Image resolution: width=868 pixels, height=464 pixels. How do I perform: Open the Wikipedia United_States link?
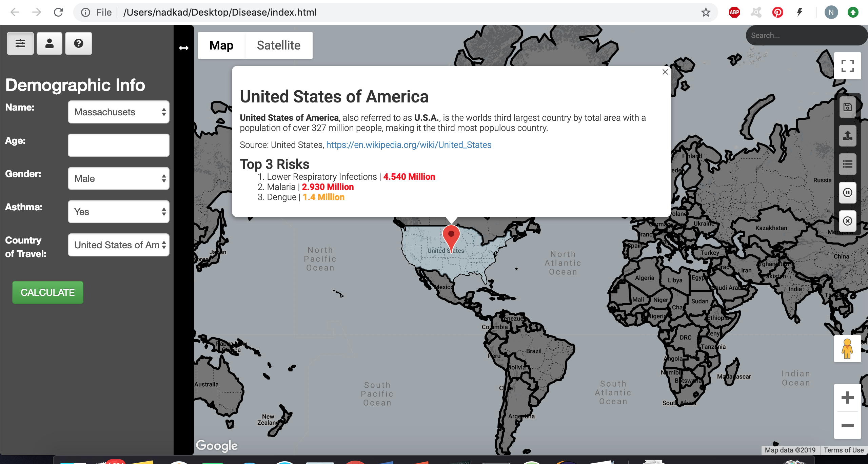pyautogui.click(x=409, y=145)
